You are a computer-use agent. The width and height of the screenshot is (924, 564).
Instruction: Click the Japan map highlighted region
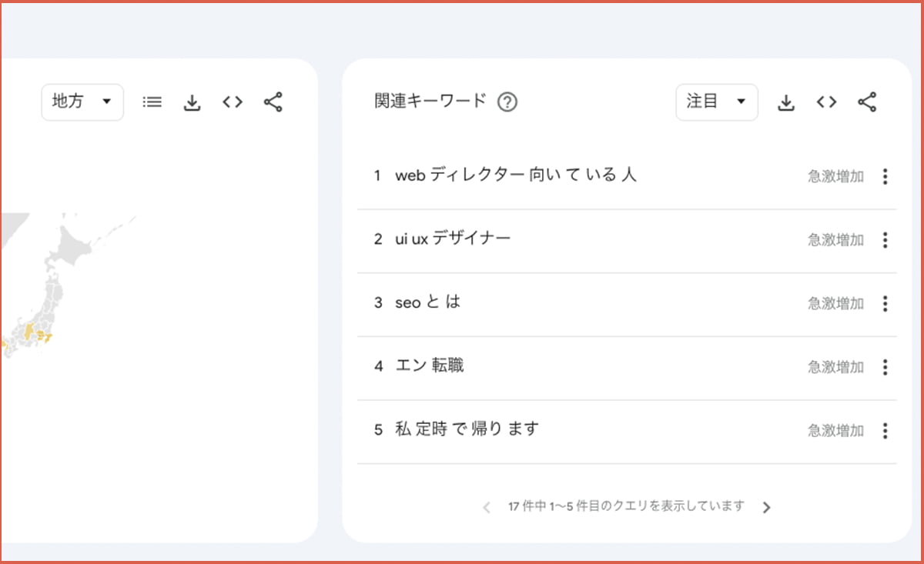coord(29,332)
